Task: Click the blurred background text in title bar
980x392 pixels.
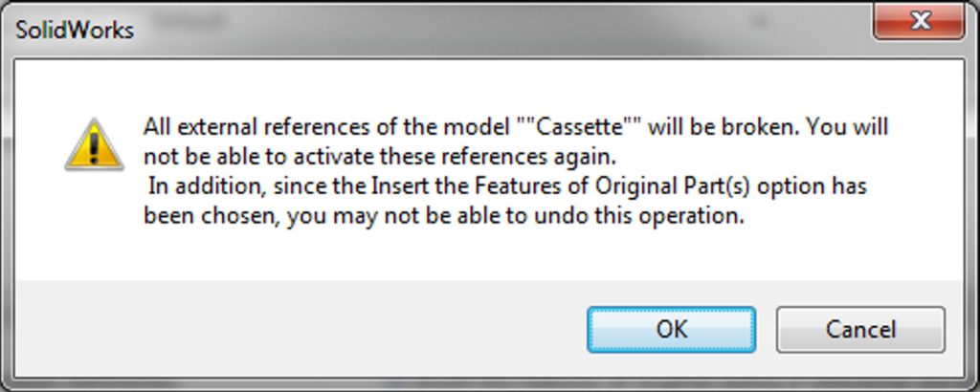Action: pyautogui.click(x=188, y=21)
